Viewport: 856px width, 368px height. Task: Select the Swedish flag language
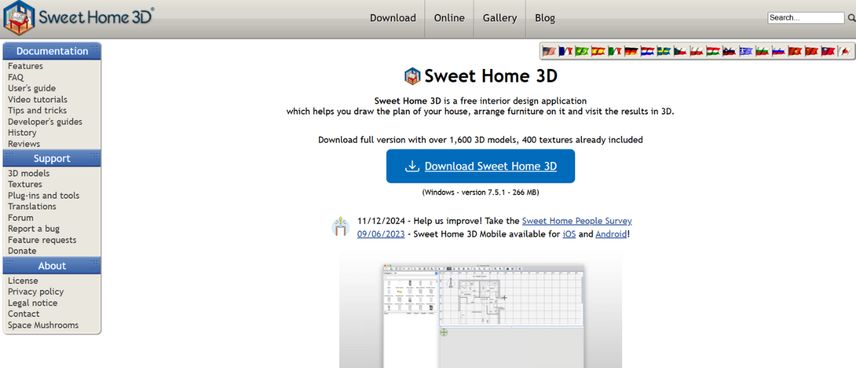point(664,51)
